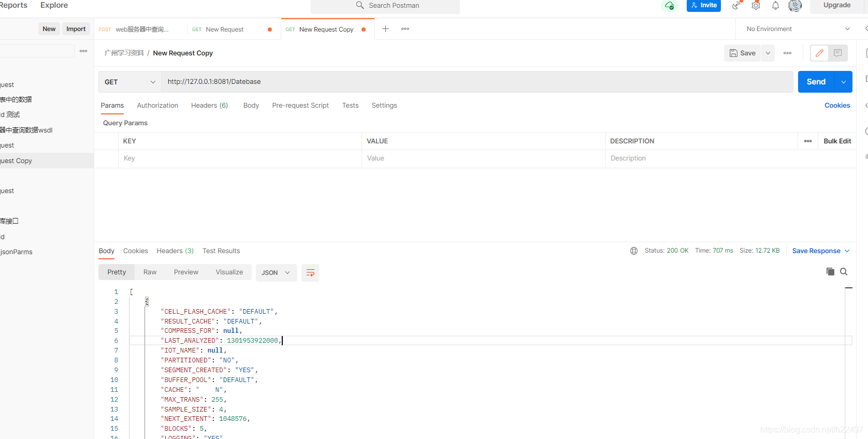Screen dimensions: 868x439
Task: Click the Save button
Action: pyautogui.click(x=743, y=53)
